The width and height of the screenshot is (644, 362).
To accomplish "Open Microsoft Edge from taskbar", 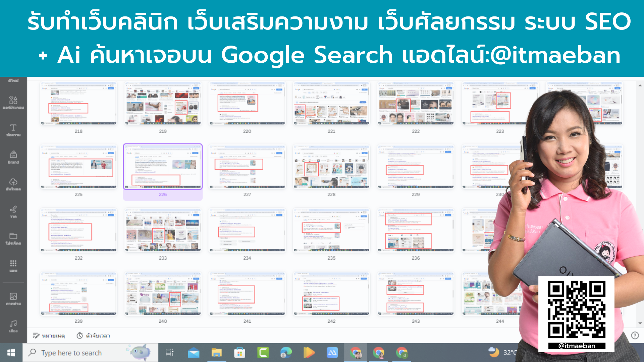I will tap(286, 353).
